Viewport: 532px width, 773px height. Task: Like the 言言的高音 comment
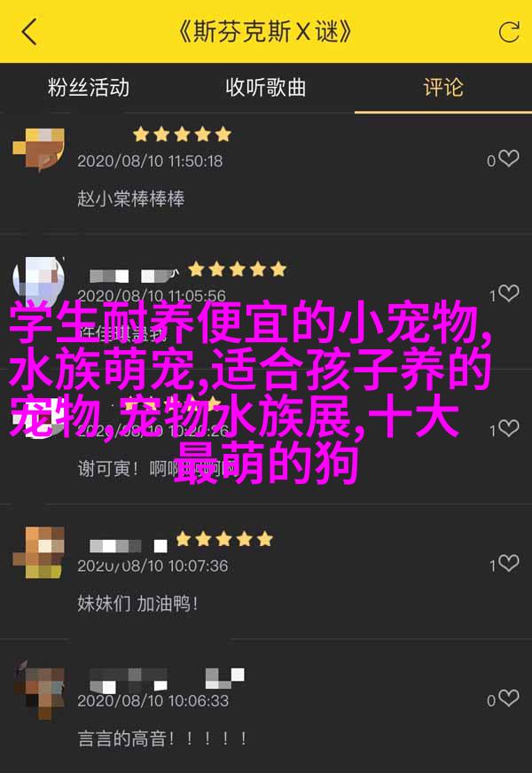click(x=508, y=698)
